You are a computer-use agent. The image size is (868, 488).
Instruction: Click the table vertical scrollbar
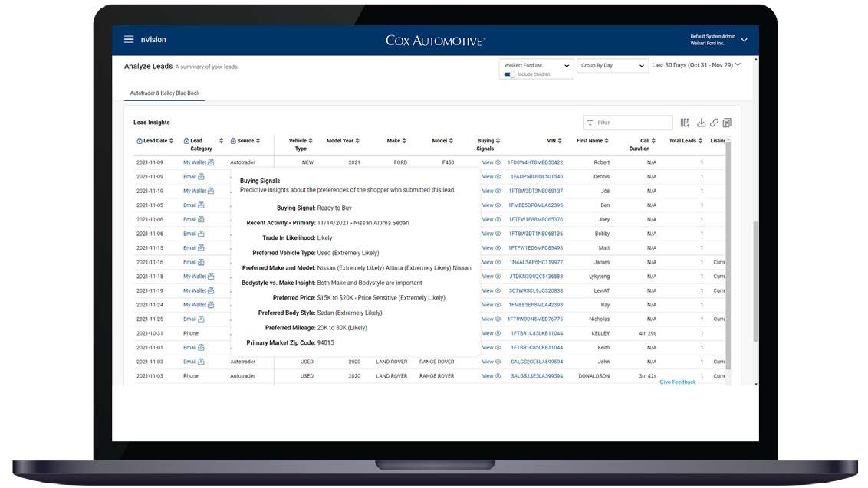[728, 254]
